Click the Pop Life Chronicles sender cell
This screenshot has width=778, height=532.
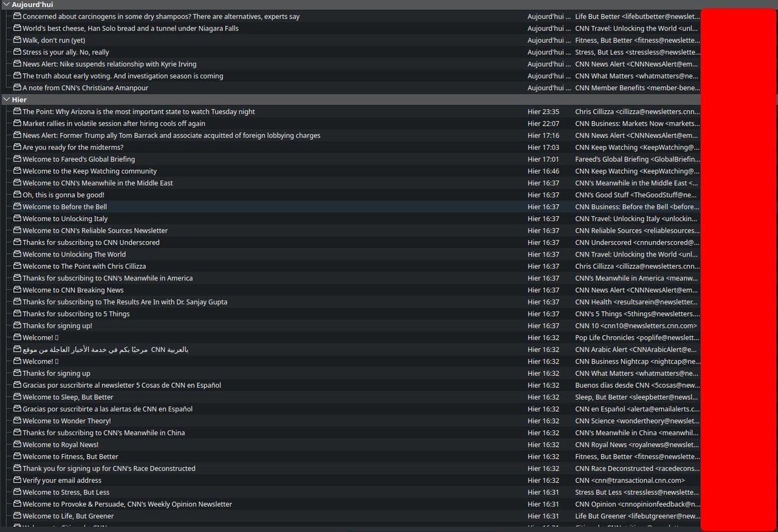(637, 338)
